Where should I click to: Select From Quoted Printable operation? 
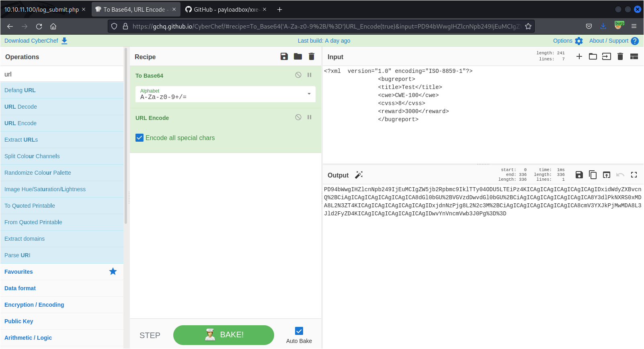(62, 222)
